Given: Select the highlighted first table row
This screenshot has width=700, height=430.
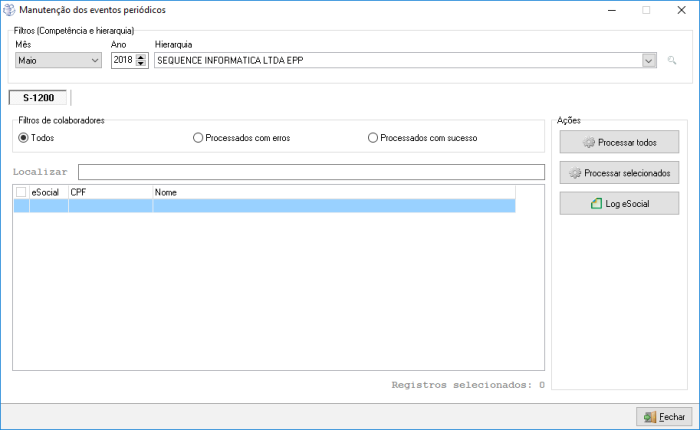Looking at the screenshot, I should tap(264, 205).
